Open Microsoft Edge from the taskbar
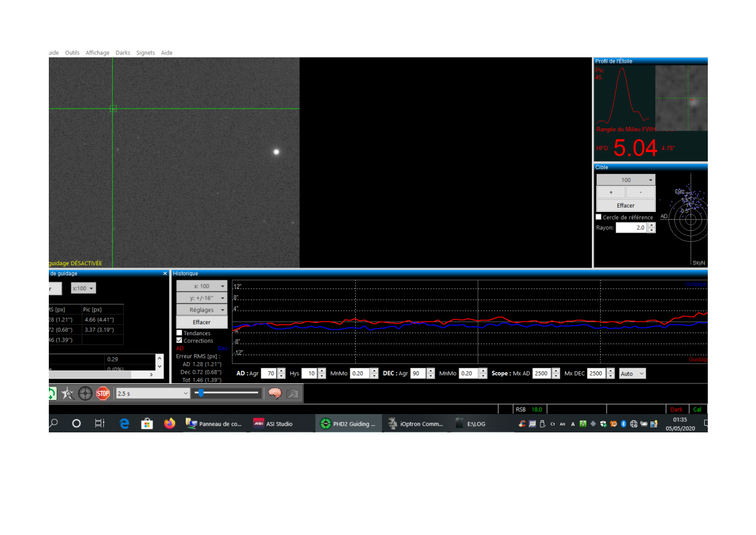The height and width of the screenshot is (535, 756). coord(124,423)
